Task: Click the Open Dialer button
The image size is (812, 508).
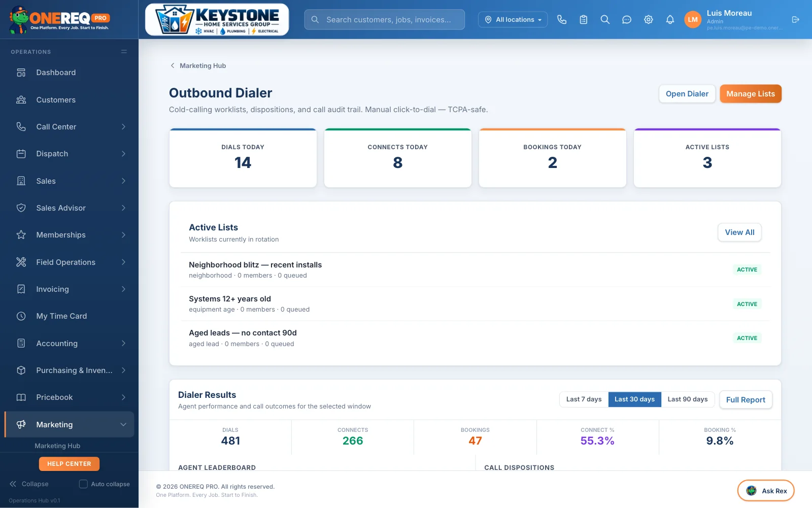Action: click(687, 94)
